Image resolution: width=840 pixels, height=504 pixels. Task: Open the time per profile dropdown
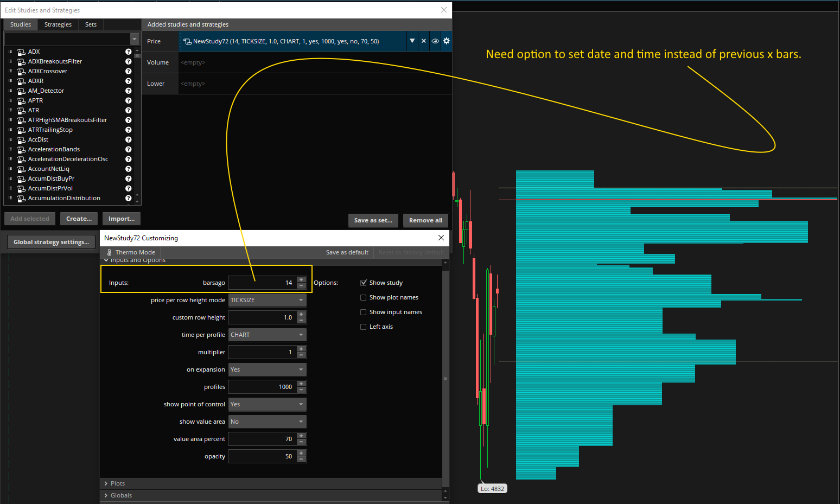(267, 335)
